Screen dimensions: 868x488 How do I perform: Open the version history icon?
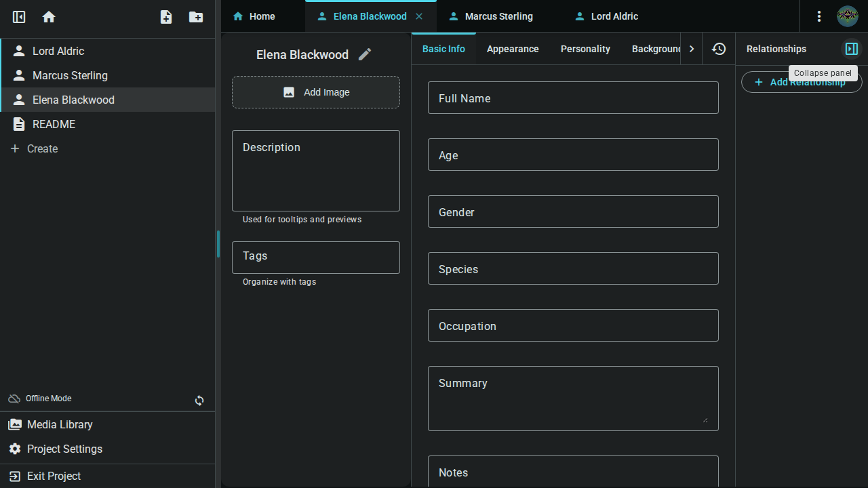pos(718,48)
